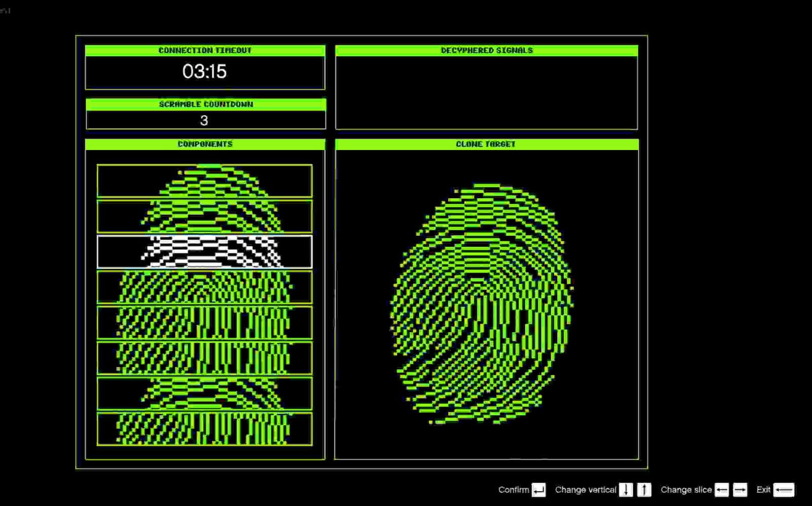Select the fourth fingerprint component slice

point(205,287)
